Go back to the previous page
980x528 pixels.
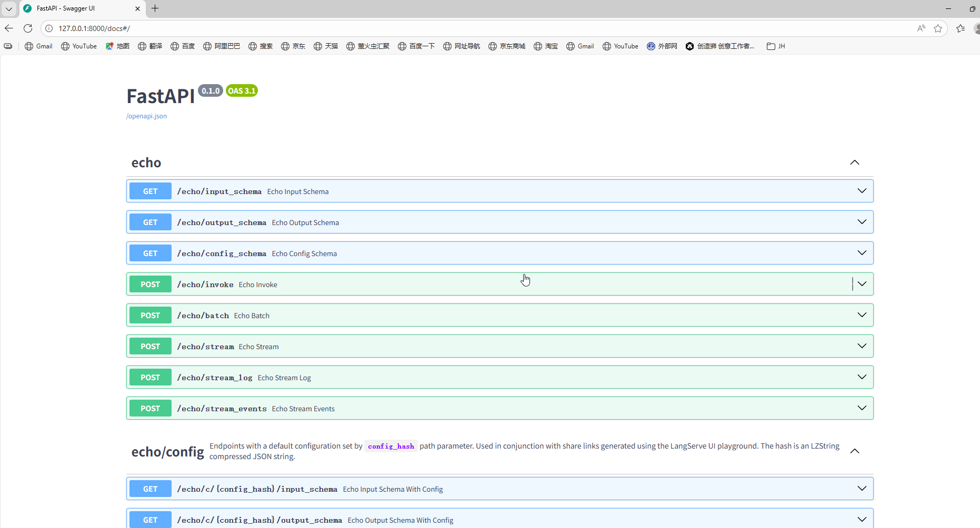pyautogui.click(x=9, y=28)
